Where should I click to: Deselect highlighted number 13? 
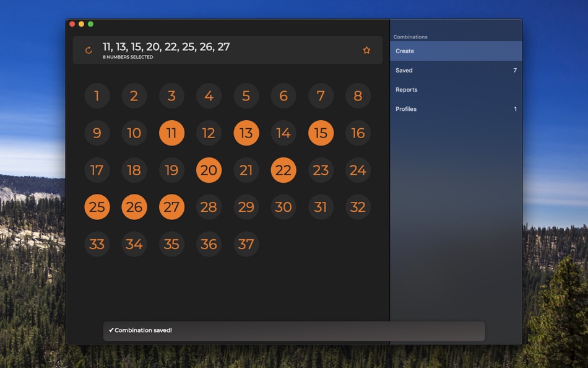(246, 133)
